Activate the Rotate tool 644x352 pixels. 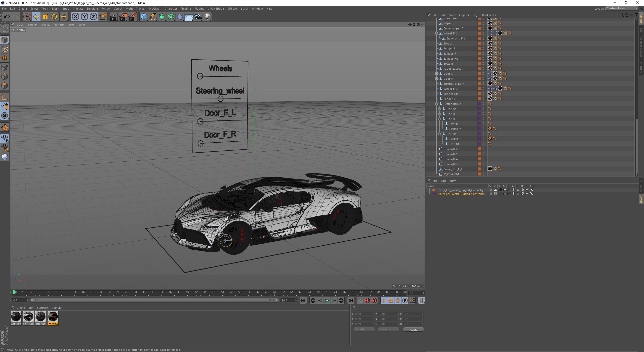[54, 17]
